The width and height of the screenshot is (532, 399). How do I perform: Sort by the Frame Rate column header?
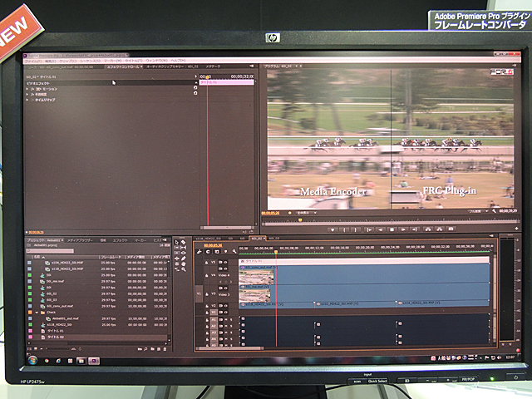click(x=111, y=257)
